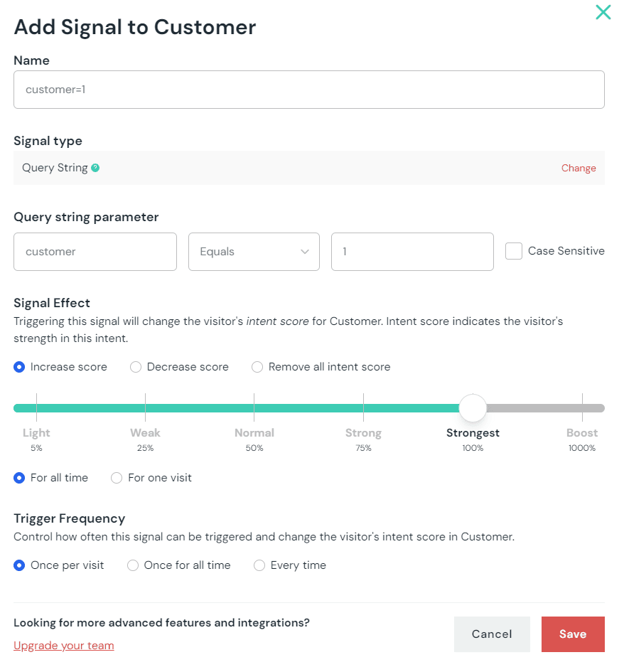Set trigger frequency to Every time
624x672 pixels.
coord(259,565)
